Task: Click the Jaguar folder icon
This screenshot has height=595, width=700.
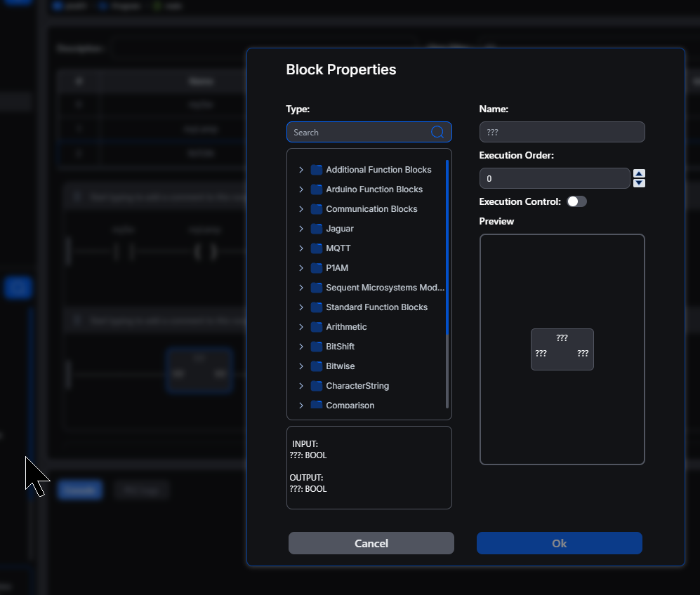Action: [x=317, y=229]
